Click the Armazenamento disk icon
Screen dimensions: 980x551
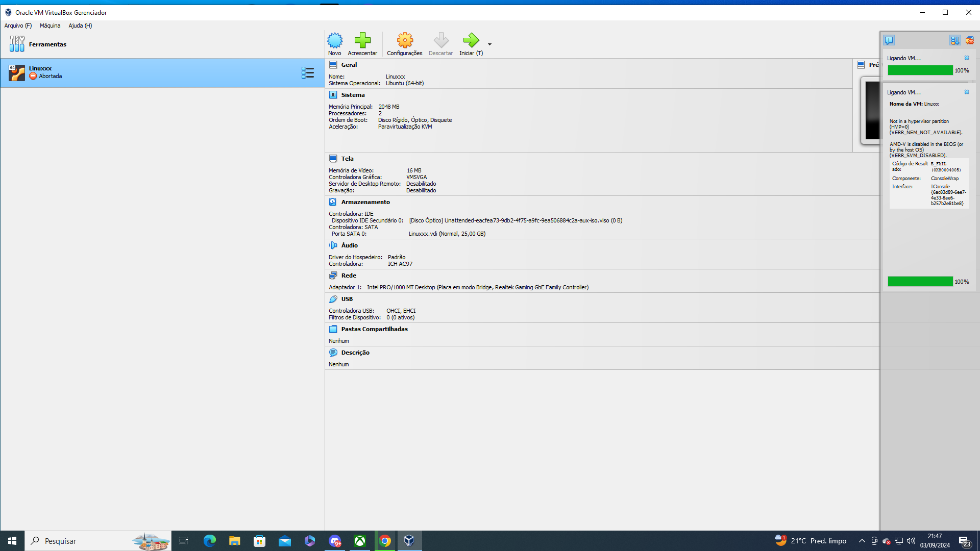(333, 202)
